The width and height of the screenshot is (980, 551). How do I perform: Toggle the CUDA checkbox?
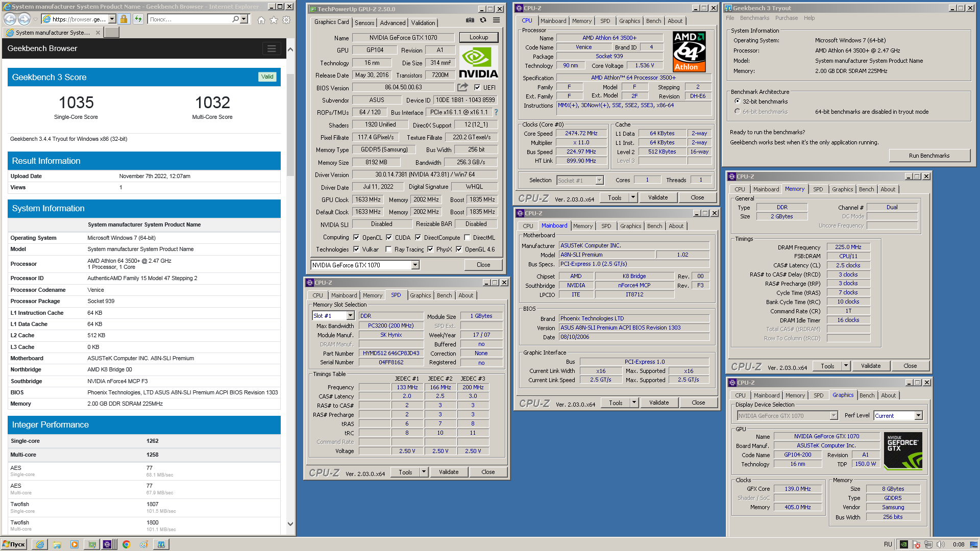pos(389,237)
